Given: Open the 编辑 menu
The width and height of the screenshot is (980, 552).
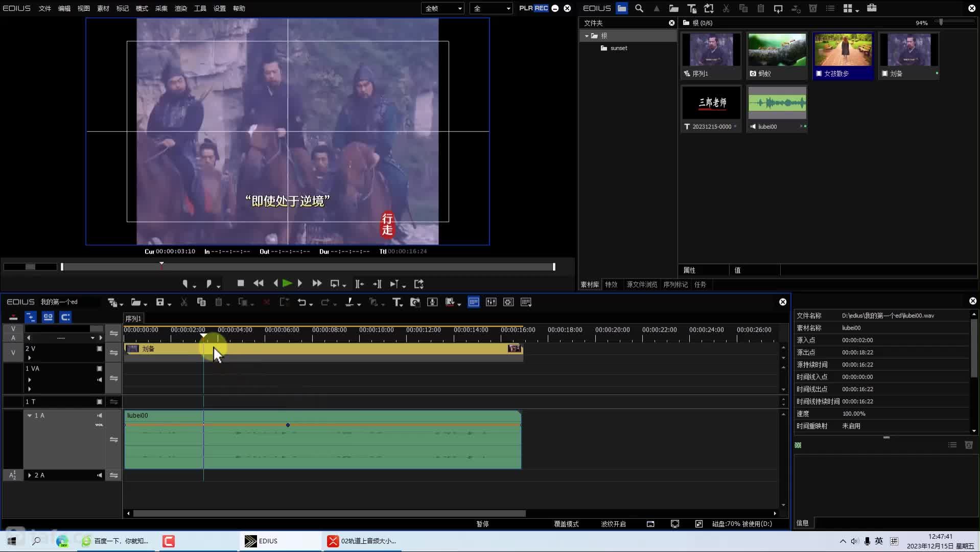Looking at the screenshot, I should [64, 8].
